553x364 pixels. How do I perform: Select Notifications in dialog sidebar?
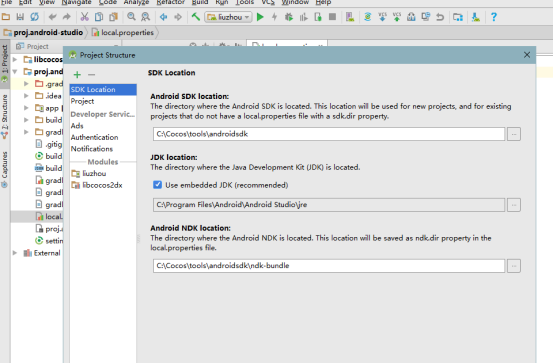click(x=92, y=149)
